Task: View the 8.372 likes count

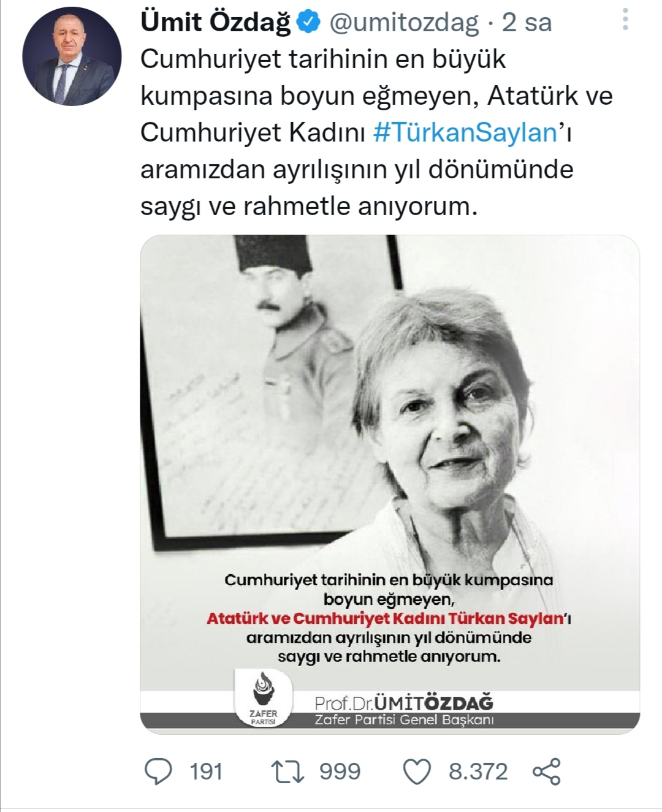Action: pos(478,772)
